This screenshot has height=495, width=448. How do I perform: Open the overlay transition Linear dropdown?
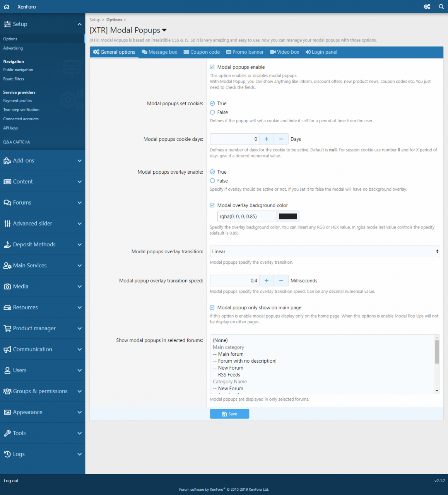click(x=324, y=251)
